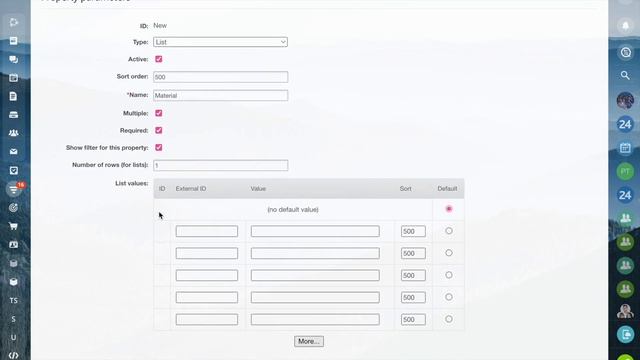
Task: Open the U item in left sidebar
Action: (13, 338)
